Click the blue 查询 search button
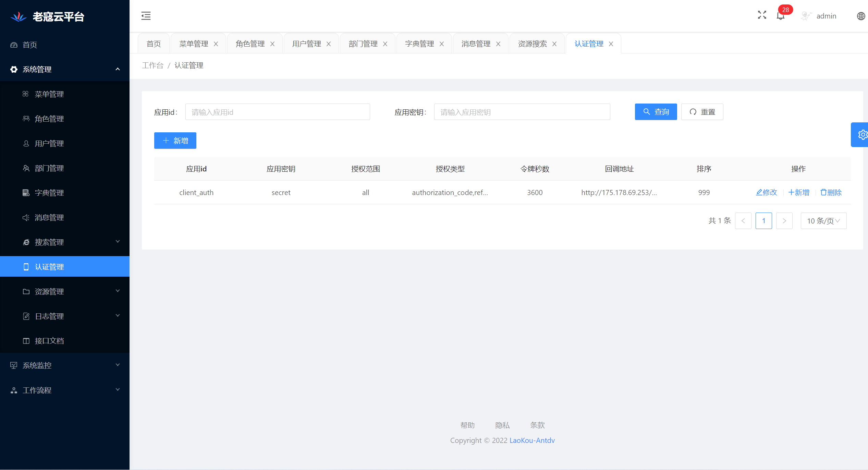This screenshot has width=868, height=470. 656,112
